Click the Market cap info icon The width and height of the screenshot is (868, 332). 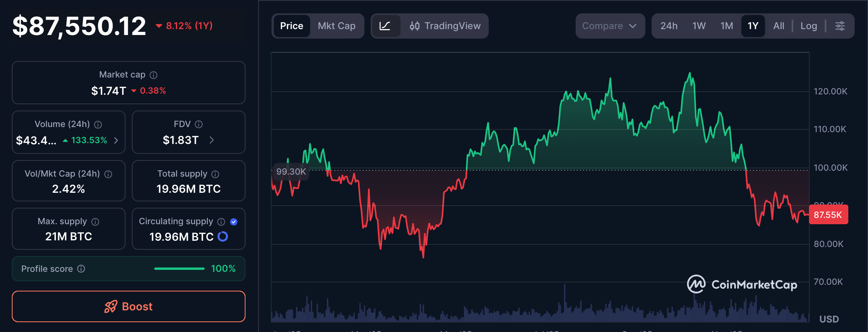tap(153, 75)
